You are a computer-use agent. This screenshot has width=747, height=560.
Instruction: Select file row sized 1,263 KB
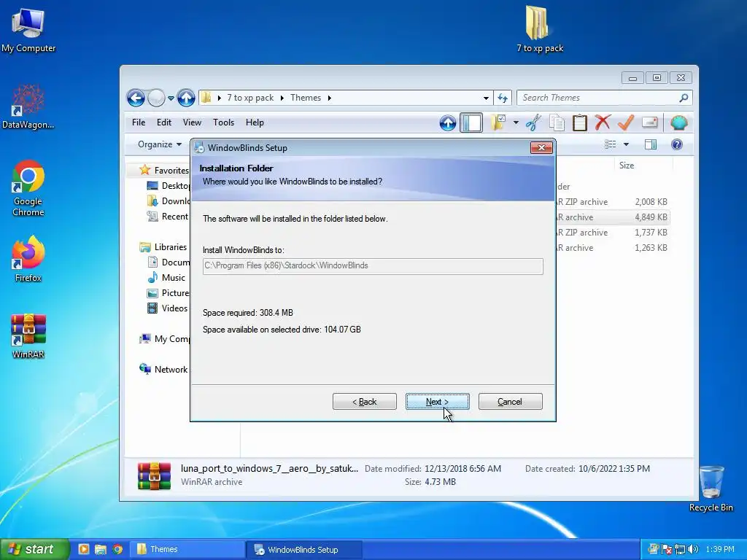(612, 248)
